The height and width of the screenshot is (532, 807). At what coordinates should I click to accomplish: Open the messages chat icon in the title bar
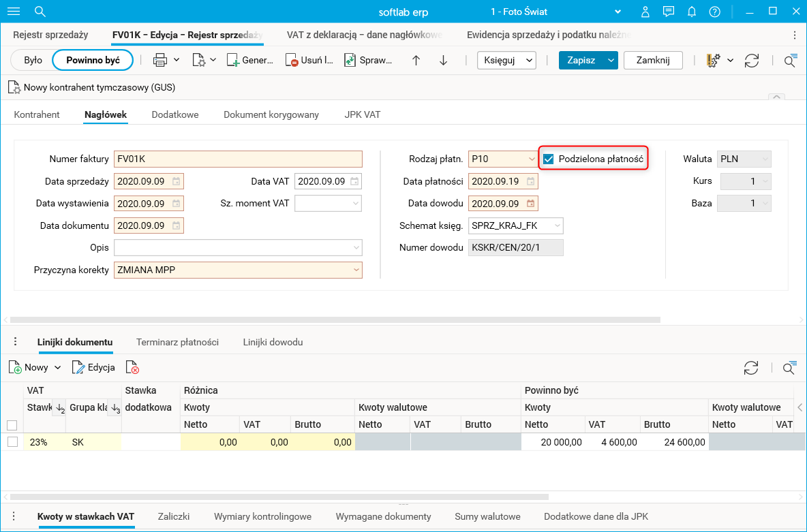coord(669,12)
